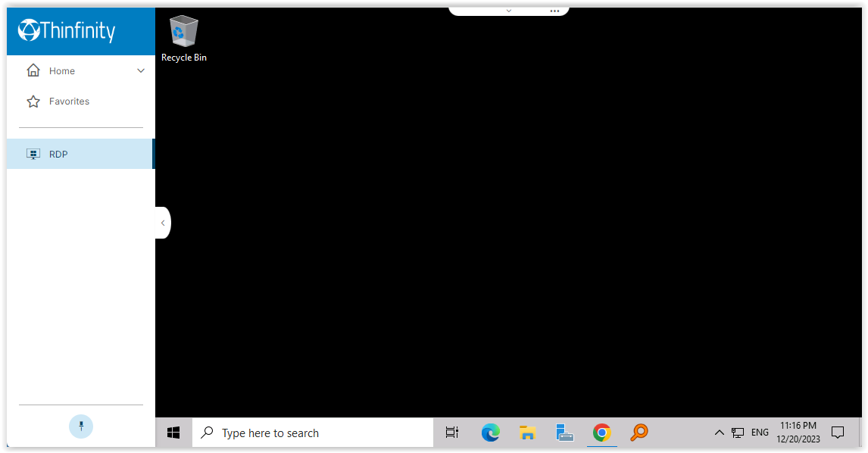Select the RDP connection in sidebar
Viewport: 868px width, 453px height.
(80, 154)
